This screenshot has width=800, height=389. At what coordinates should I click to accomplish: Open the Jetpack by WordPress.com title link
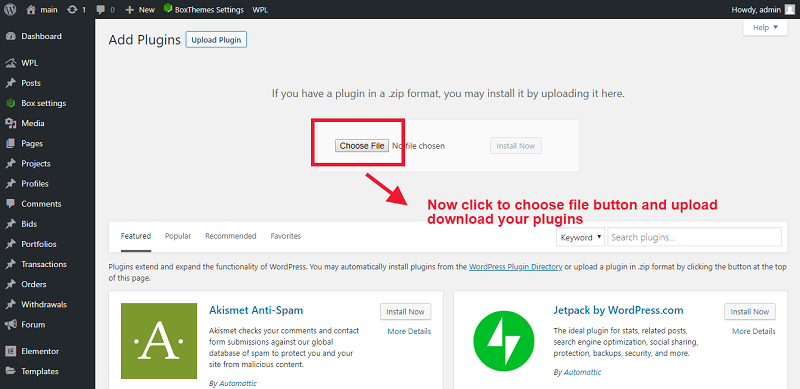(x=618, y=310)
